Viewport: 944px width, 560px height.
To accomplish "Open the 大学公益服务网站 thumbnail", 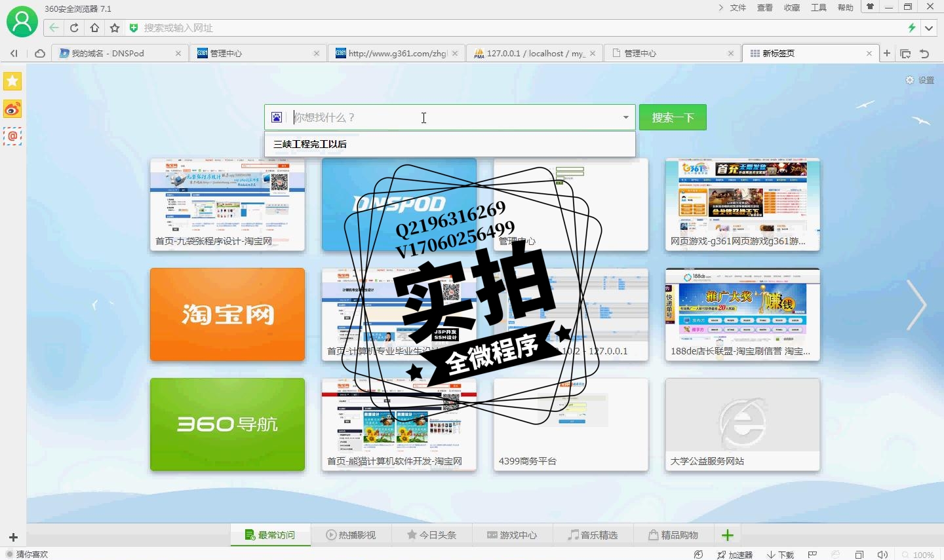I will coord(743,424).
